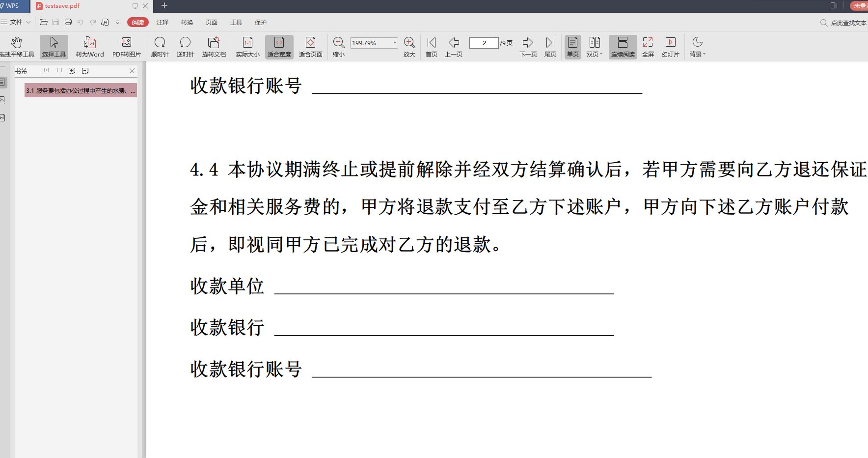Click the save icon in quick toolbar
This screenshot has height=458, width=868.
point(55,22)
